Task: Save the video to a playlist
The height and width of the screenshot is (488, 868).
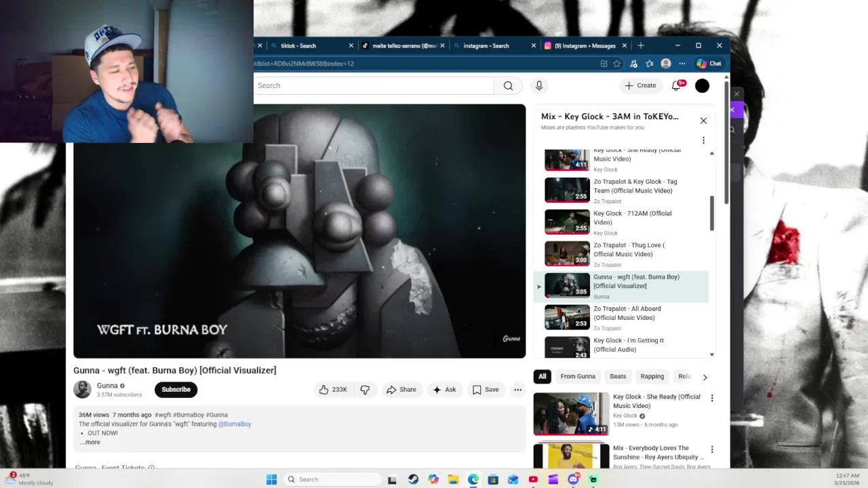Action: click(x=486, y=390)
